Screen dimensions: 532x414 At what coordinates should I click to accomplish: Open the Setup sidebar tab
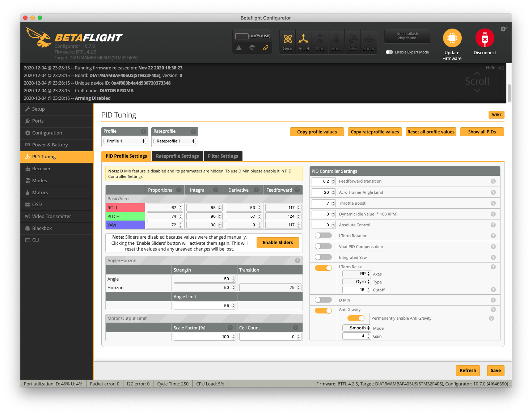click(x=56, y=109)
